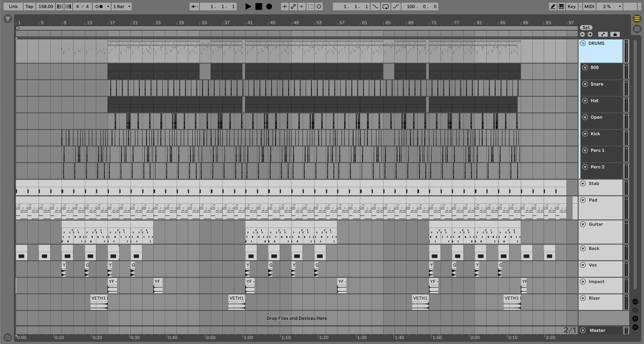644x344 pixels.
Task: Select the Riser track header
Action: 600,302
